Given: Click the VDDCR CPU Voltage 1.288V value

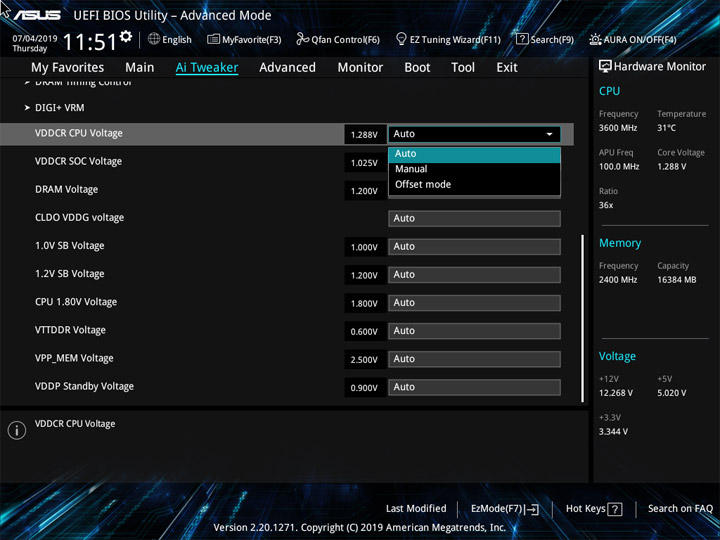Looking at the screenshot, I should pos(364,135).
